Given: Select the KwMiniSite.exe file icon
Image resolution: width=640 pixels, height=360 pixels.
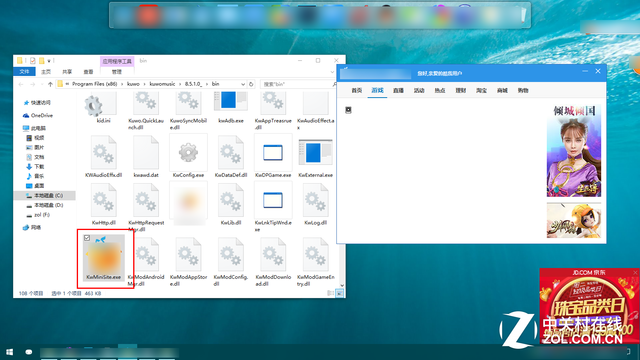Looking at the screenshot, I should [104, 257].
